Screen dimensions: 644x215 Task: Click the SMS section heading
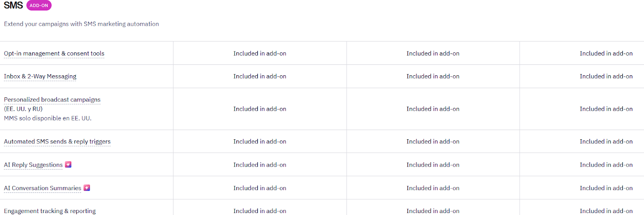[x=13, y=6]
